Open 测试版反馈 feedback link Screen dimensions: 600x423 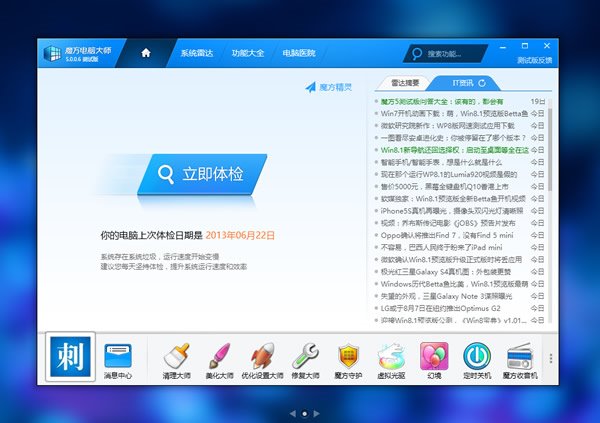pos(535,60)
